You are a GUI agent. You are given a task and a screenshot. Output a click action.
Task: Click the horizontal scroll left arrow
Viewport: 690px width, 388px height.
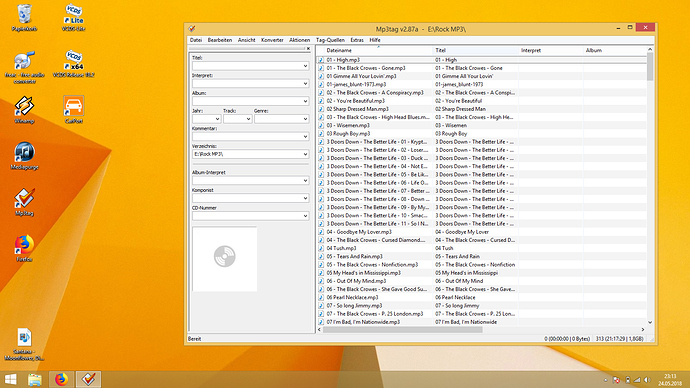[x=320, y=329]
